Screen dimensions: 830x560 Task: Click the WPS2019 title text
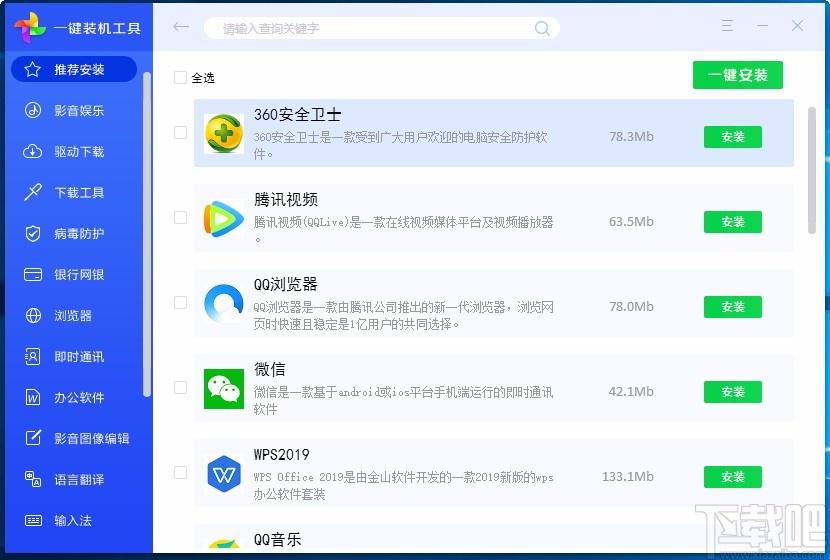tap(282, 455)
